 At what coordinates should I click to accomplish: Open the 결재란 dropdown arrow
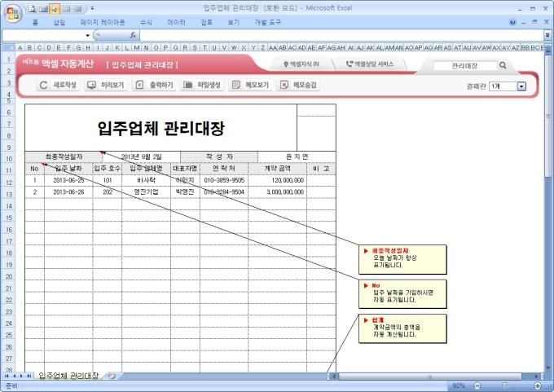[521, 86]
